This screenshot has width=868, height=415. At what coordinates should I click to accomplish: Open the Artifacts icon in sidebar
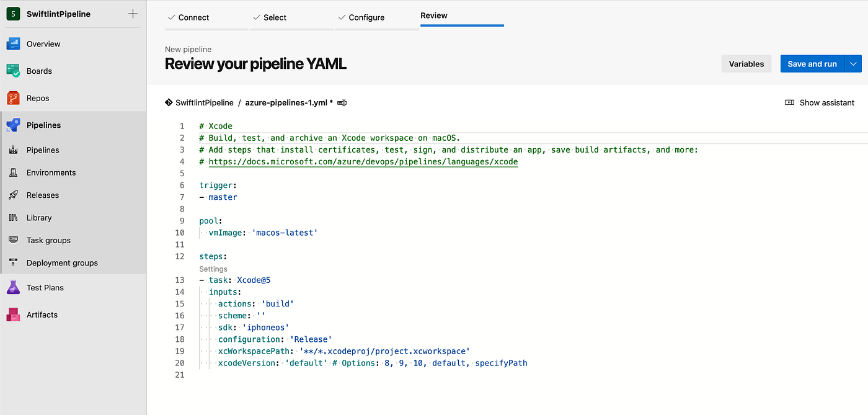pyautogui.click(x=14, y=315)
